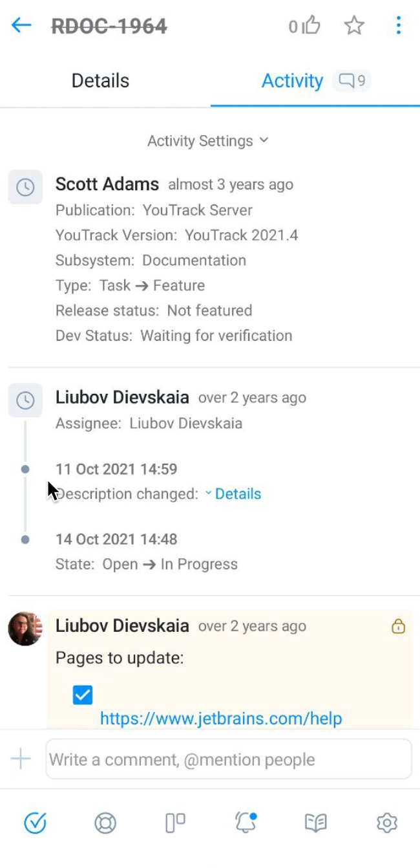The image size is (420, 868).
Task: Open the Issues screen via checkmark icon
Action: coord(35,823)
